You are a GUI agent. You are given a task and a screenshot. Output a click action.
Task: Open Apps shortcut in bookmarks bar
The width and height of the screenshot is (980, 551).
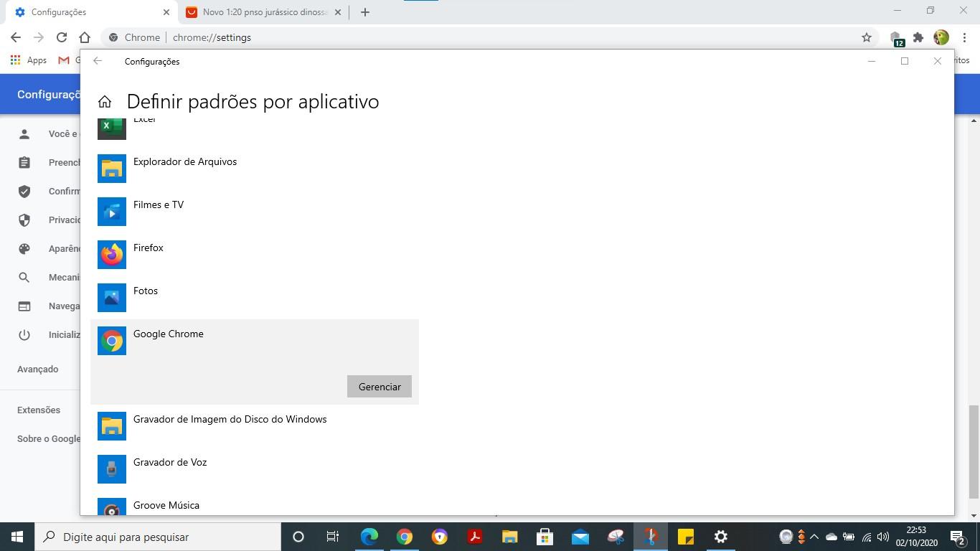[29, 60]
